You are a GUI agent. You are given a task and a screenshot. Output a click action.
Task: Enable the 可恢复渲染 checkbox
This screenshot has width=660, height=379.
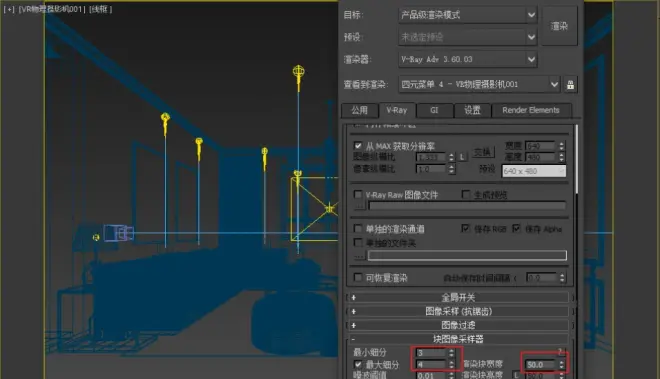coord(358,278)
